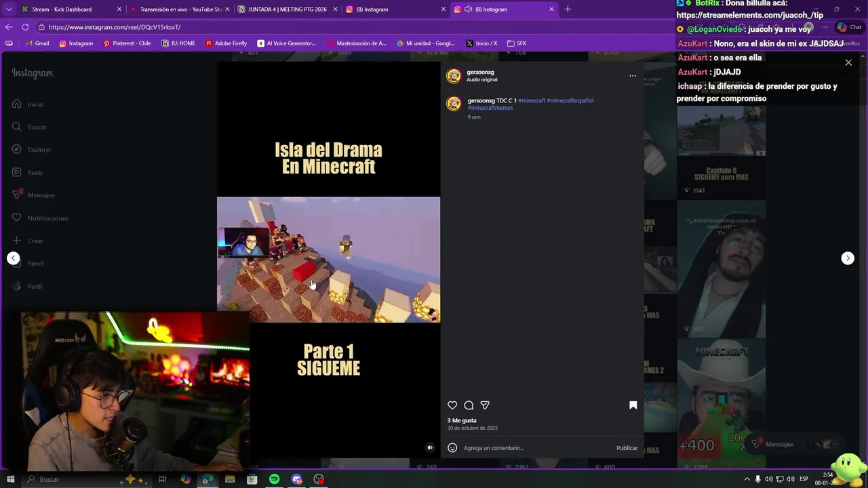Image resolution: width=868 pixels, height=488 pixels.
Task: Open the Windows Start menu
Action: 10,479
